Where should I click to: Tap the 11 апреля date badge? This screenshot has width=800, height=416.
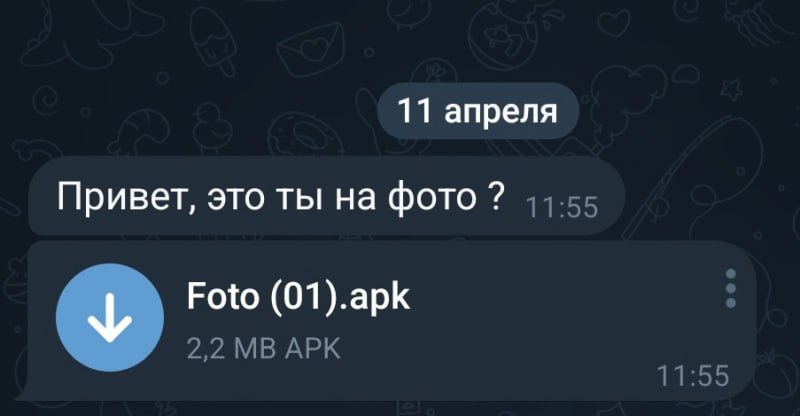pyautogui.click(x=478, y=111)
